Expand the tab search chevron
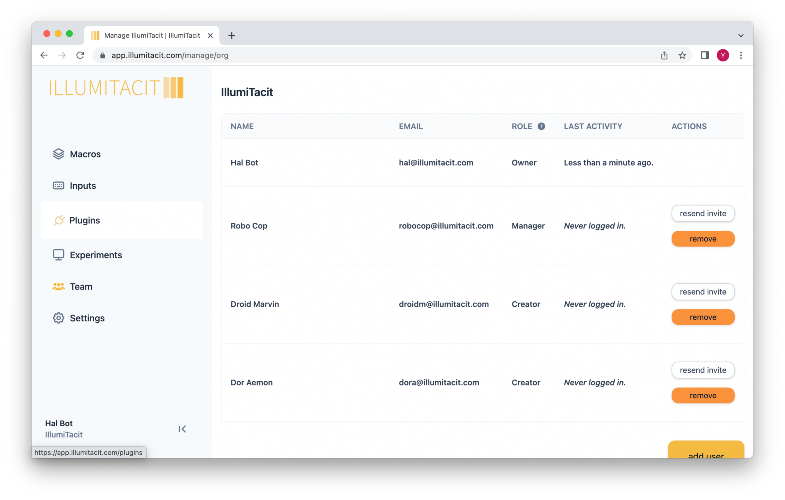Viewport: 785px width, 500px height. (741, 36)
